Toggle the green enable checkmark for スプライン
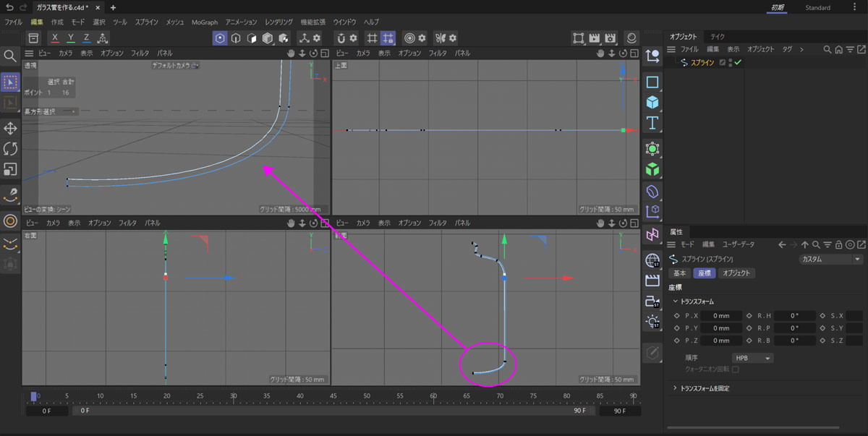Screen dimensions: 868x436 738,63
